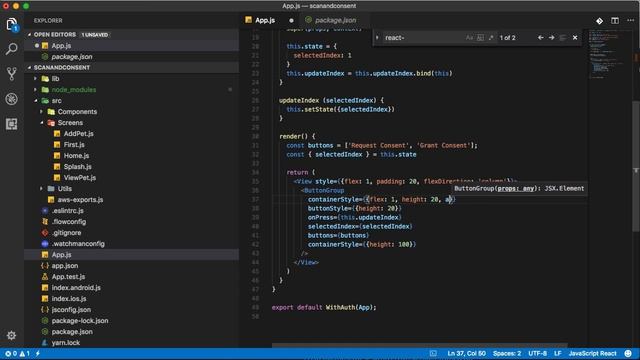The width and height of the screenshot is (640, 360).
Task: Click the feedback smiley in status bar
Action: pyautogui.click(x=628, y=354)
